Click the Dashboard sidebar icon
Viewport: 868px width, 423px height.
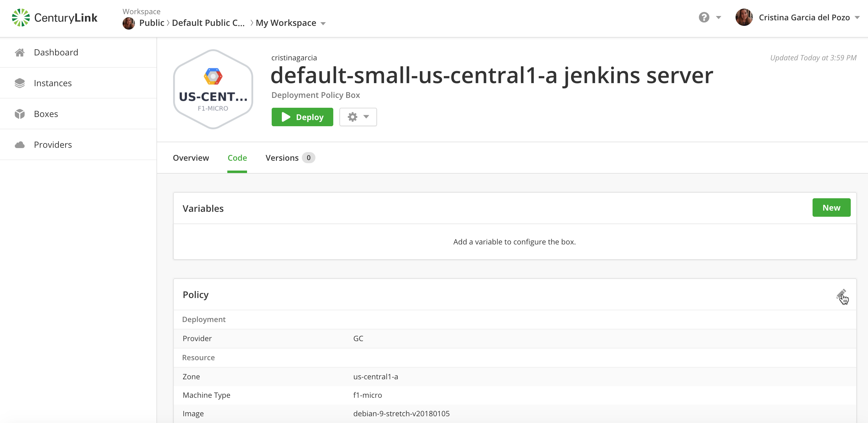tap(19, 51)
